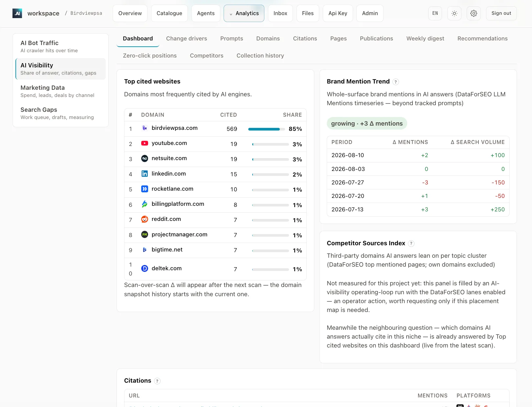Screen dimensions: 532x407
Task: Click the rocketlane.com domain name
Action: click(172, 189)
